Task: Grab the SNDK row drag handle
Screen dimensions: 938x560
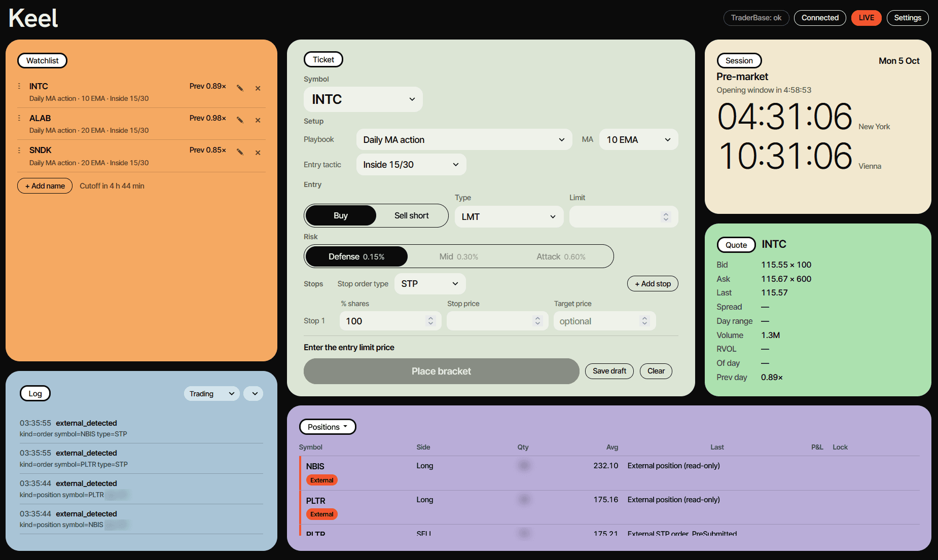Action: [x=19, y=150]
